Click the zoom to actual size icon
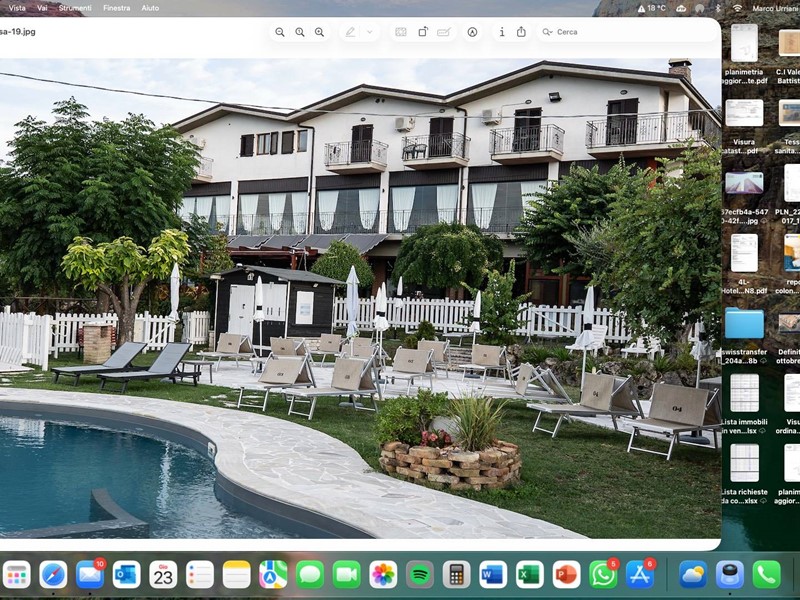This screenshot has width=800, height=600. (299, 32)
